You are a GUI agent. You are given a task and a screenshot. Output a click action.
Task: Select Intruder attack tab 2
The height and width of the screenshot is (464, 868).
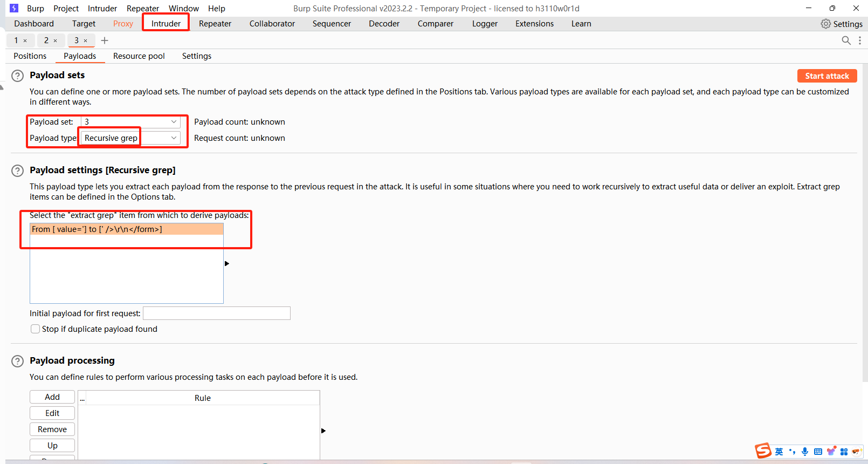[x=46, y=40]
